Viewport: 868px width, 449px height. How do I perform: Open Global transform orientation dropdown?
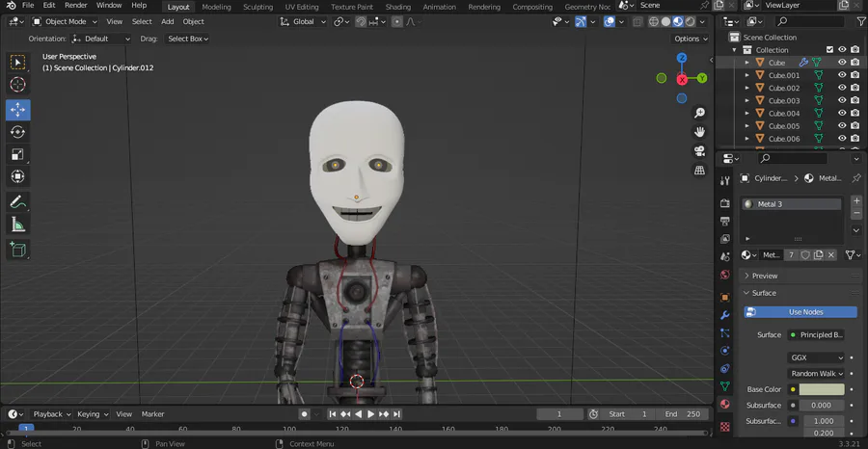pos(304,21)
